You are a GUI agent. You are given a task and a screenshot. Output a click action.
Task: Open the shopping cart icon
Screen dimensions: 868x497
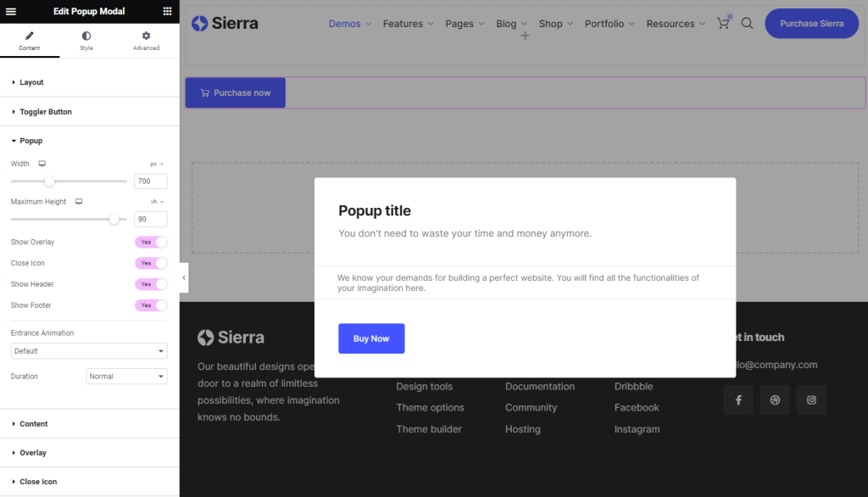(x=724, y=23)
